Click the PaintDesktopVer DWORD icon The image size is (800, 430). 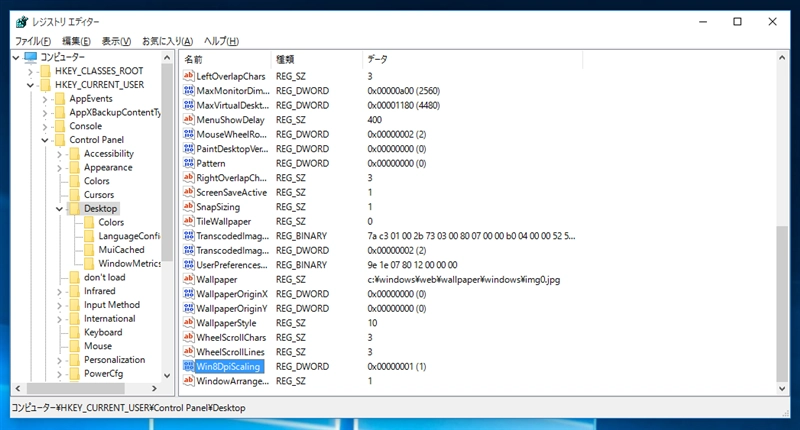click(189, 148)
